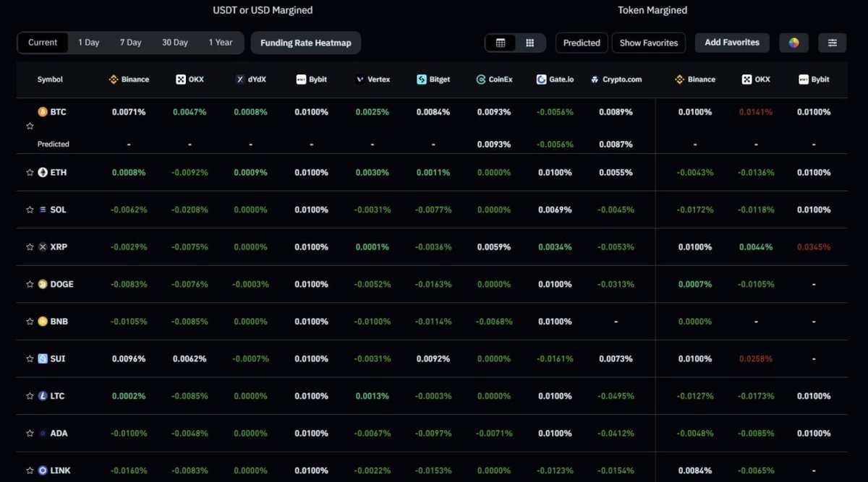Click BTC Binance rate 0.0071%
Viewport: 868px width, 482px height.
coord(129,112)
